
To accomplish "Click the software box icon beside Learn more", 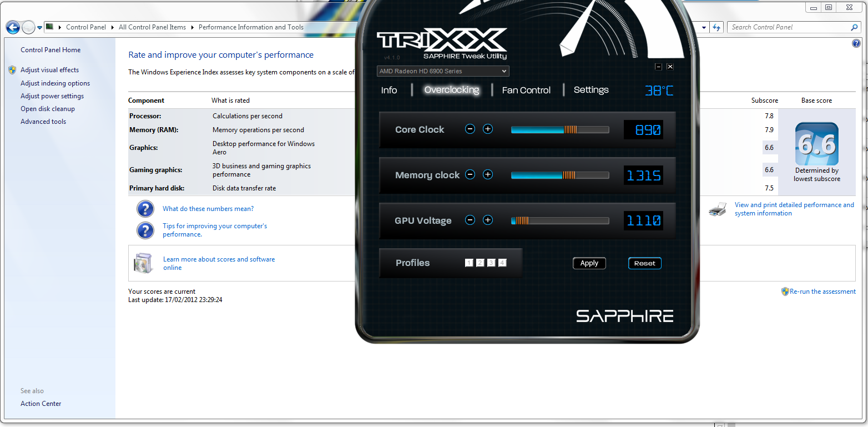I will [143, 263].
